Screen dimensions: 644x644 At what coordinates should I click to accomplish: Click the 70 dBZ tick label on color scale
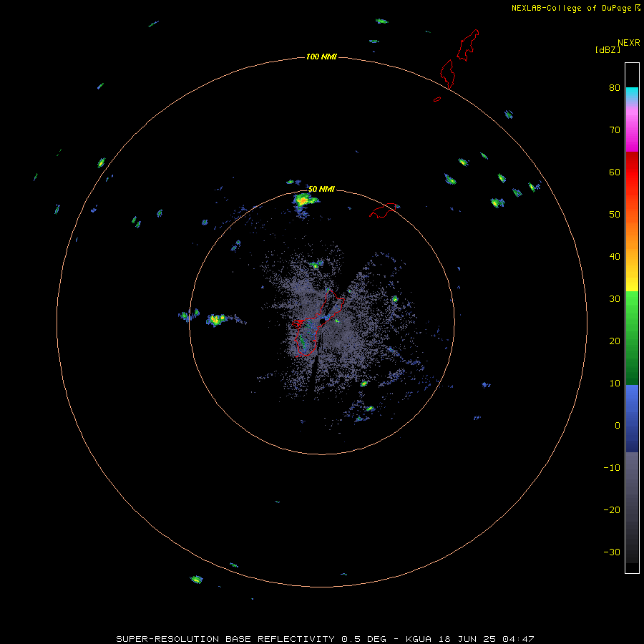tap(615, 130)
